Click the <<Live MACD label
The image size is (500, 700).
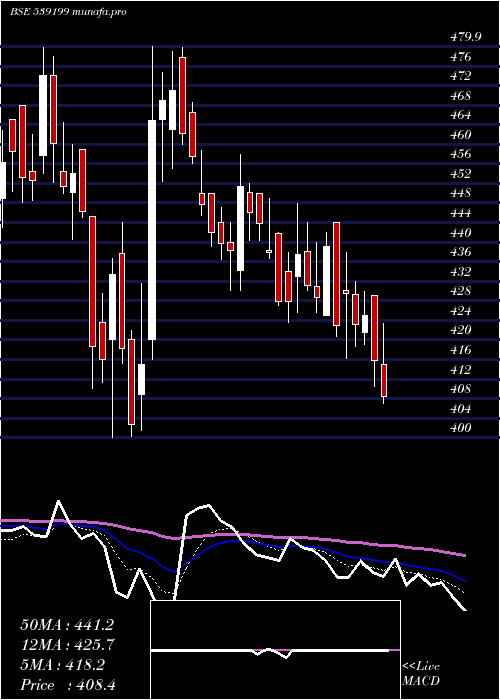(x=421, y=674)
